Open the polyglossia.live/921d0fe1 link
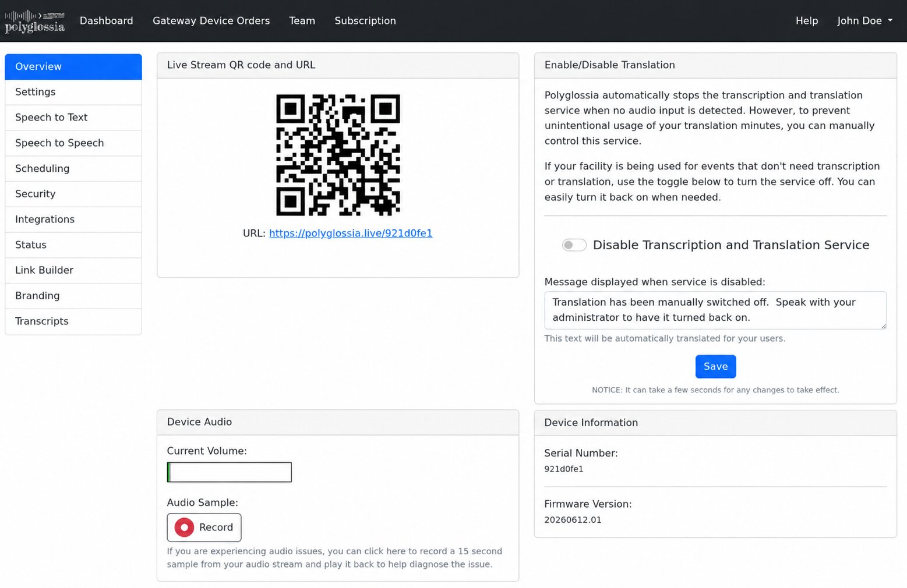Image resolution: width=907 pixels, height=588 pixels. tap(351, 233)
